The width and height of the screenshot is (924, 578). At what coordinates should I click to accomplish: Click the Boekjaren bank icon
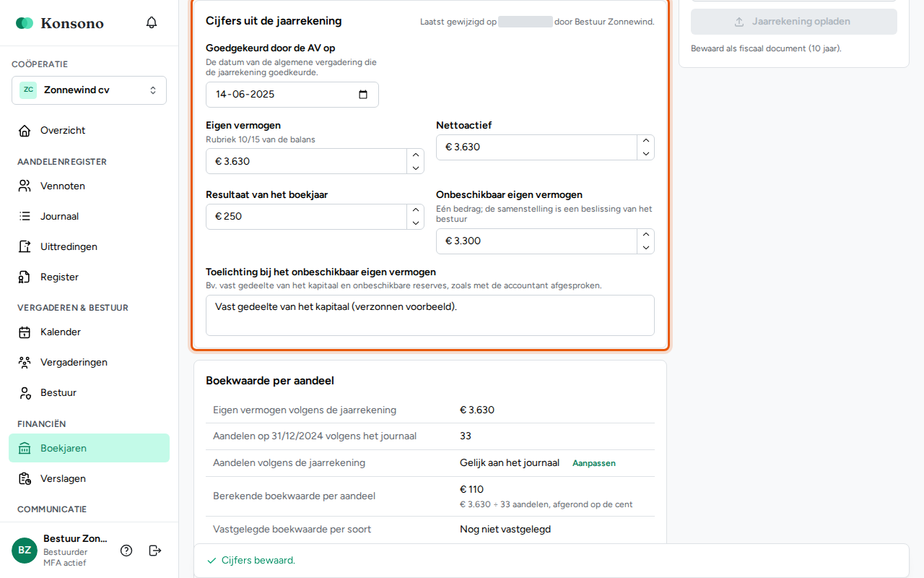pyautogui.click(x=25, y=449)
